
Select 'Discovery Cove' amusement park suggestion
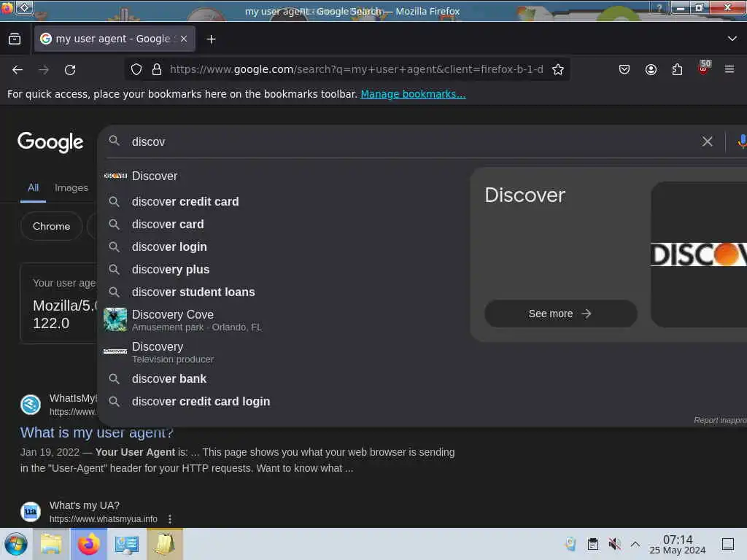pyautogui.click(x=283, y=320)
